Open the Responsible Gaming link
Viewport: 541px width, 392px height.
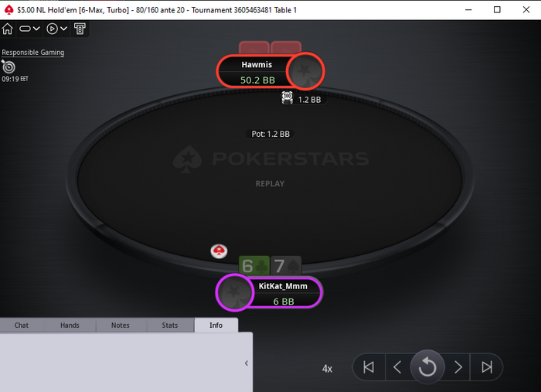[x=33, y=53]
